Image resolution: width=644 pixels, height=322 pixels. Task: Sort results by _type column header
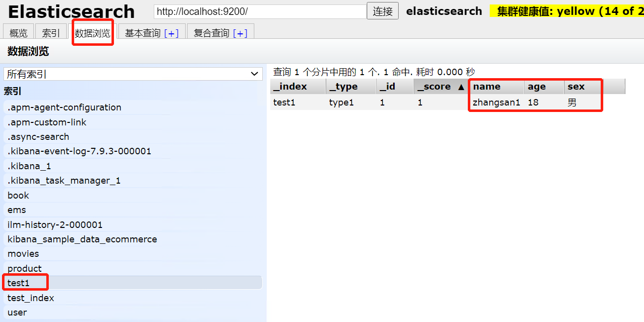[x=351, y=87]
